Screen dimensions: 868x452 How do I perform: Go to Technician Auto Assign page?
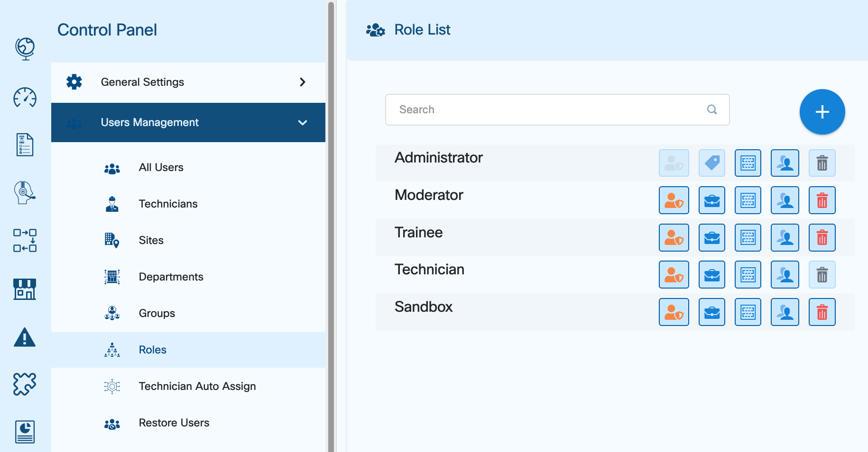pos(197,387)
